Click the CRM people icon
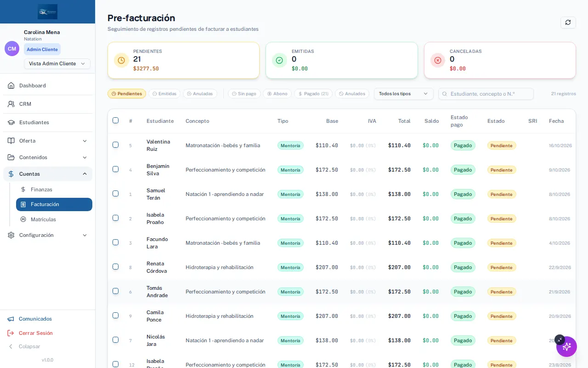 pos(11,104)
